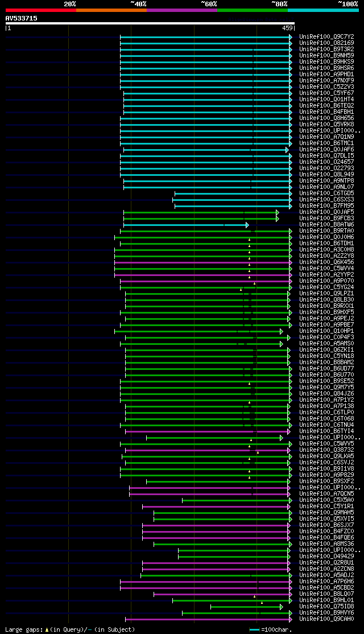Open hit UniRef100_A9NTP8
The height and width of the screenshot is (634, 364).
coord(327,181)
